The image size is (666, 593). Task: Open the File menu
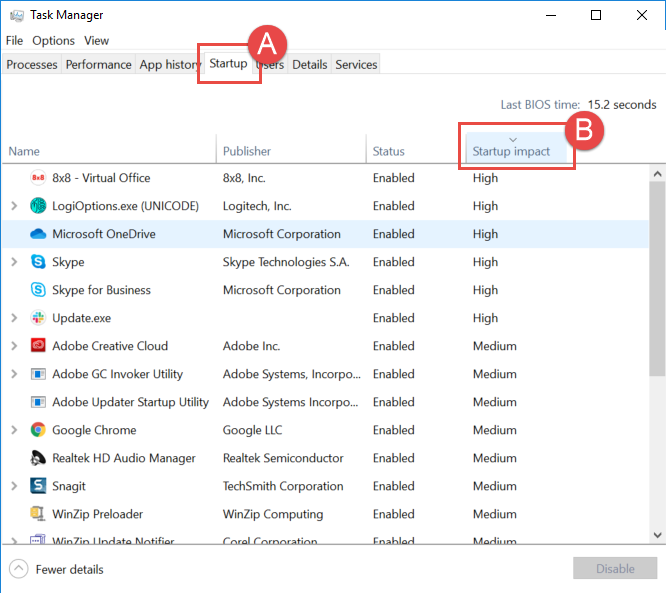[14, 41]
